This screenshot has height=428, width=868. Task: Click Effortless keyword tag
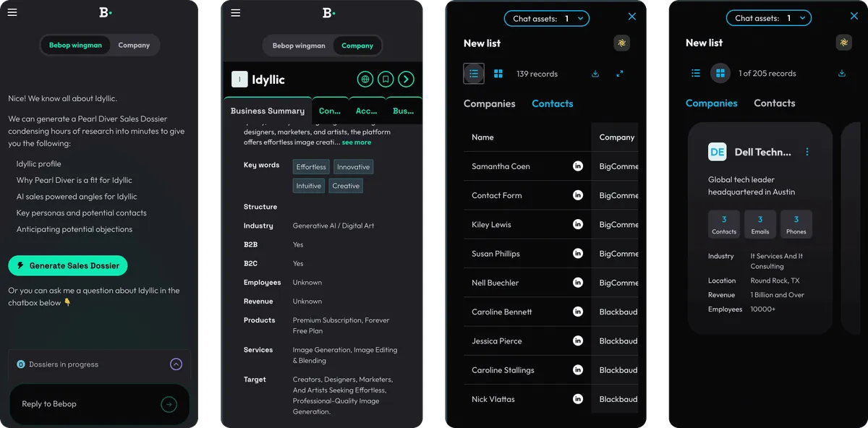(311, 167)
